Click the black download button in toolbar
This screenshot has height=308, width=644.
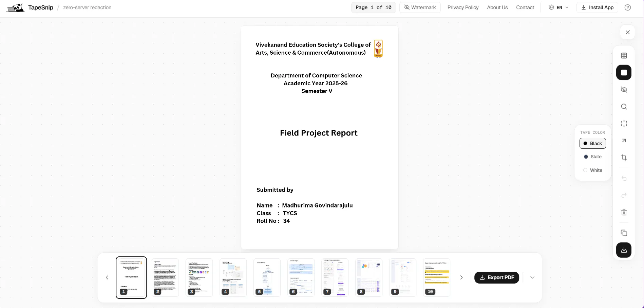pos(624,250)
